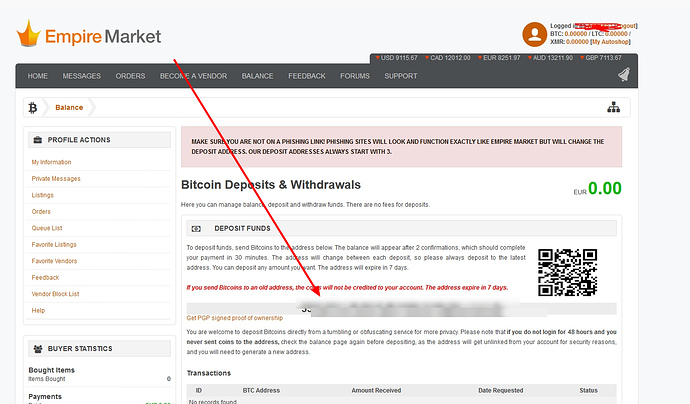690x404 pixels.
Task: Click the user avatar icon at top
Action: (x=533, y=31)
